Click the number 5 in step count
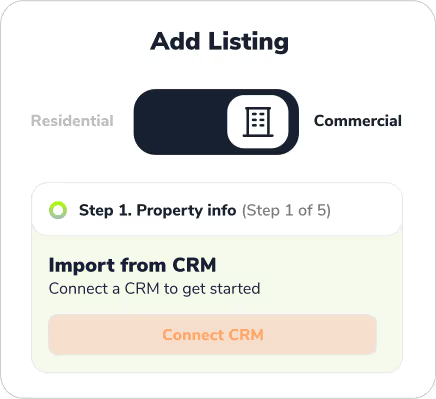The width and height of the screenshot is (436, 399). [x=321, y=210]
